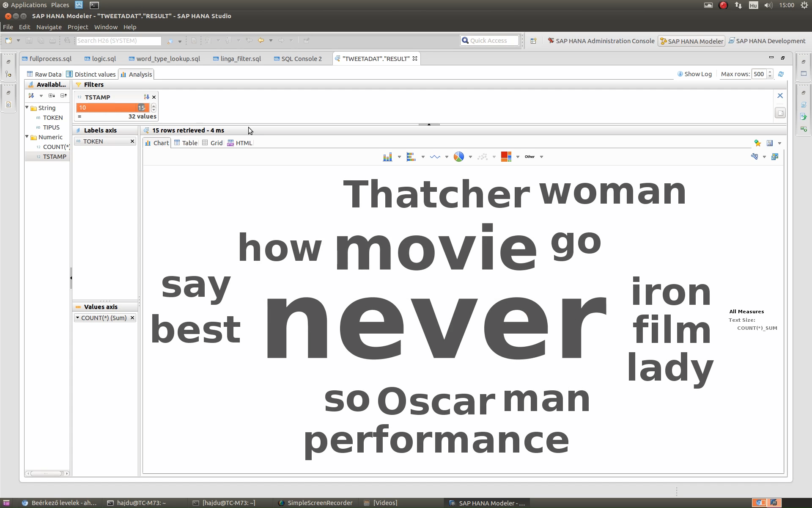Switch to SAP HANA Development perspective
Image resolution: width=812 pixels, height=508 pixels.
coord(767,41)
